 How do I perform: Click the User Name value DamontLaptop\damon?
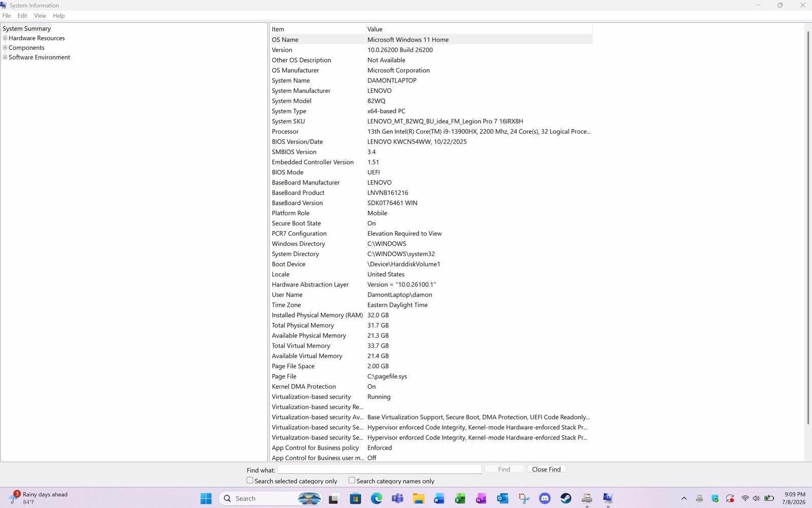(400, 295)
